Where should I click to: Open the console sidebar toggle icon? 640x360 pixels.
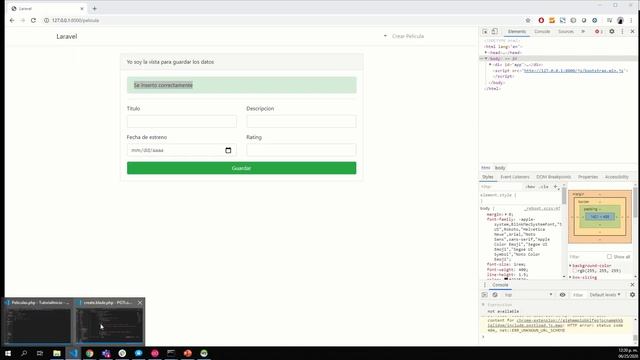click(x=484, y=295)
